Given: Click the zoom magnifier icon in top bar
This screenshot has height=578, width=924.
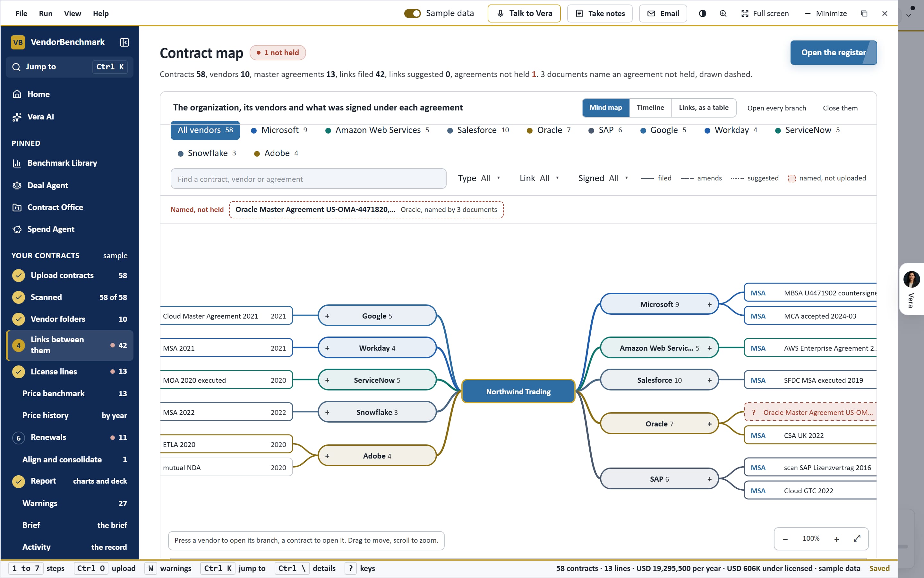Looking at the screenshot, I should click(723, 13).
